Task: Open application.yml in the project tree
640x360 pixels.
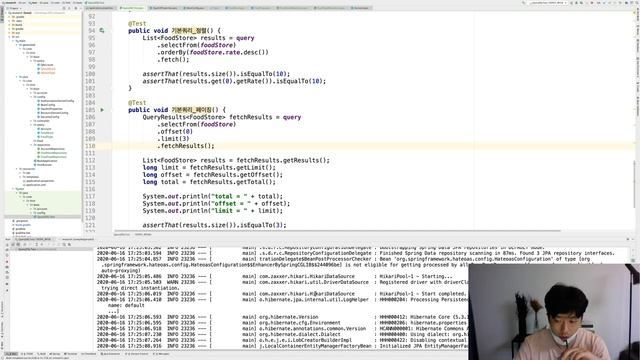Action: click(x=36, y=185)
